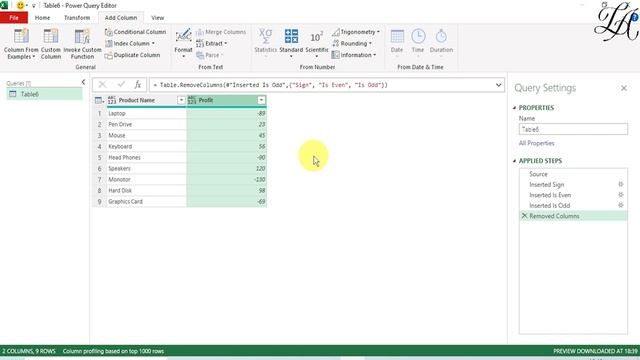Click the Index Column button
The image size is (640, 360).
(x=130, y=43)
